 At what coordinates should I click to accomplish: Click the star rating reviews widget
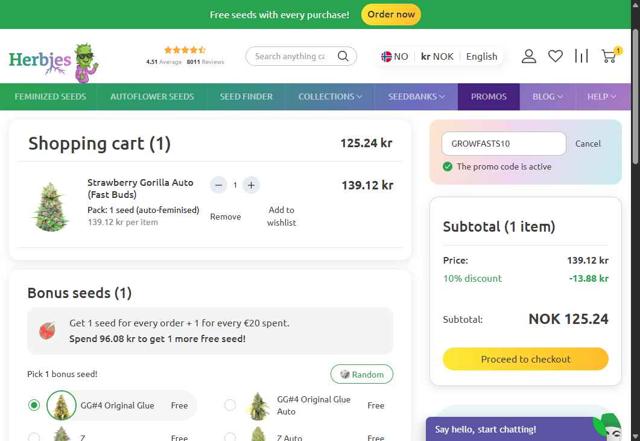coord(185,56)
